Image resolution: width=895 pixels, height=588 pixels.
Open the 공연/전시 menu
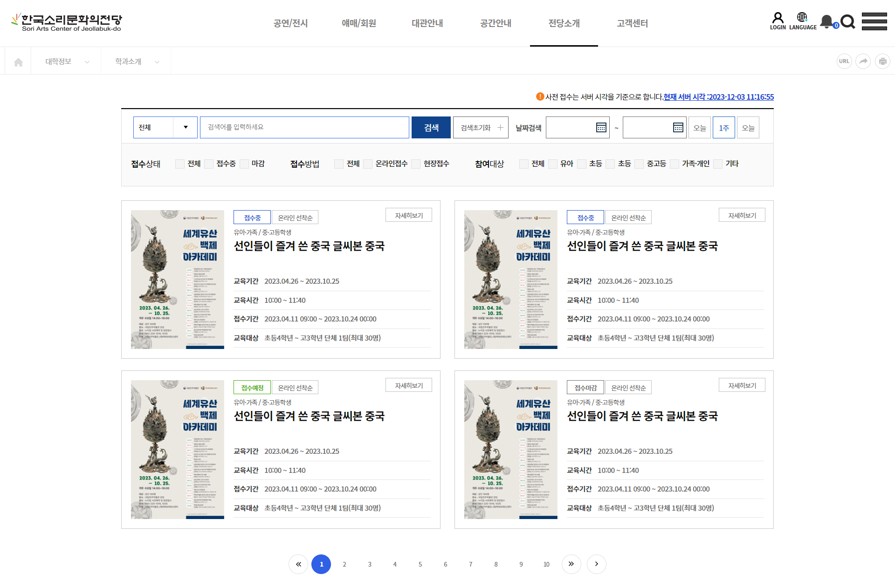[x=290, y=23]
